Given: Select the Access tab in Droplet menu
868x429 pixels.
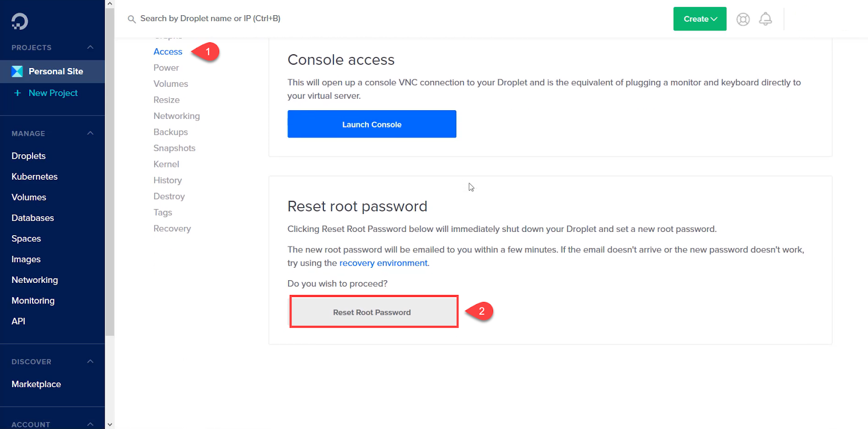Looking at the screenshot, I should point(168,52).
